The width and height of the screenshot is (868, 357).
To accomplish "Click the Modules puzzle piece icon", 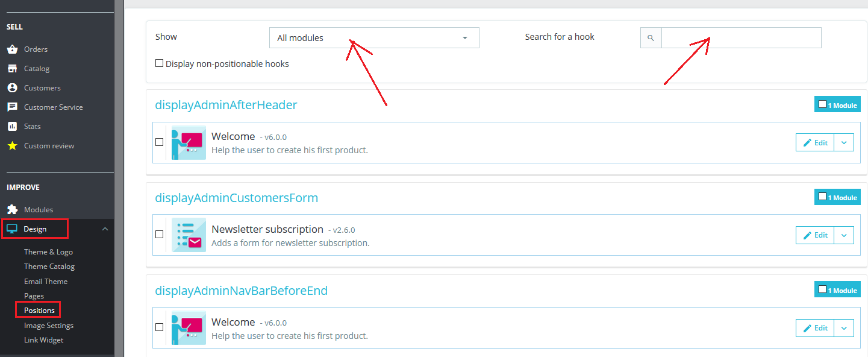I will 12,210.
